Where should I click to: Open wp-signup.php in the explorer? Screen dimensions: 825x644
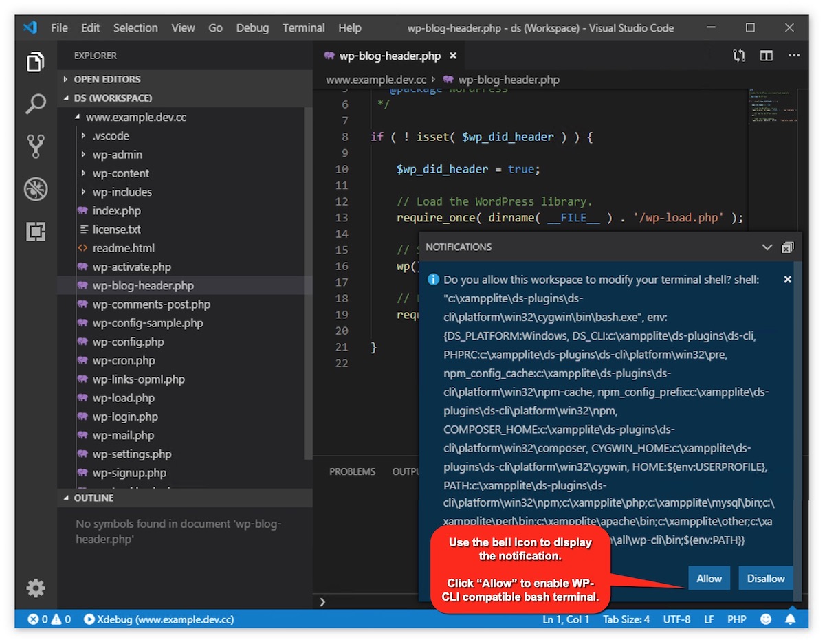(x=129, y=473)
